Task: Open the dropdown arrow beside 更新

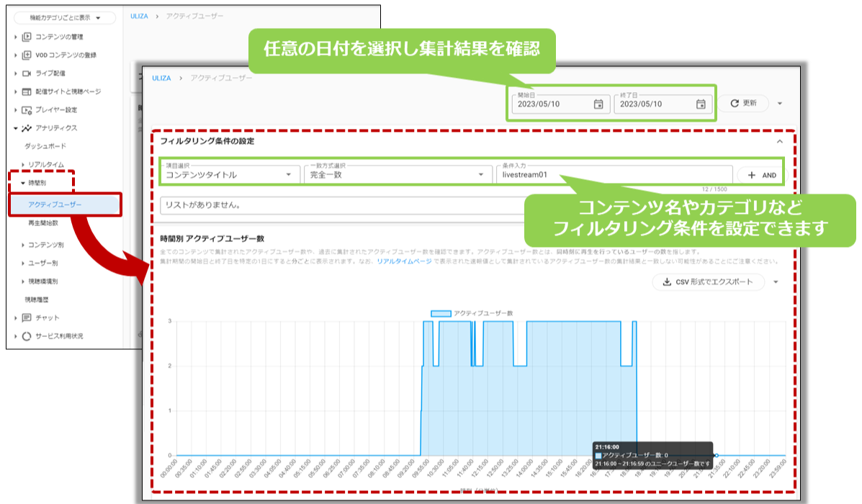Action: [x=779, y=104]
